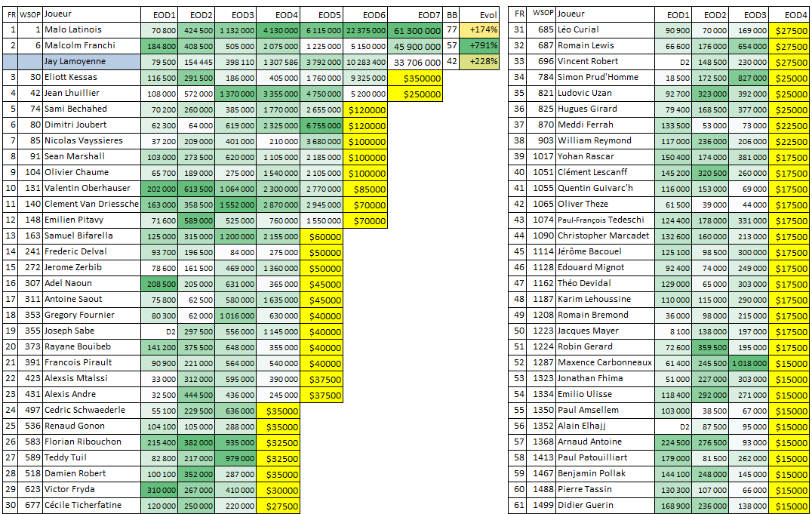Viewport: 812px width, 514px height.
Task: Click Alexis Andre's 444 500 cell
Action: pos(196,395)
